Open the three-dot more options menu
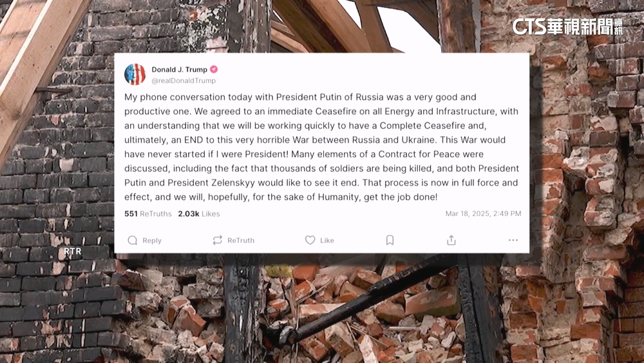The width and height of the screenshot is (644, 363). (x=513, y=240)
